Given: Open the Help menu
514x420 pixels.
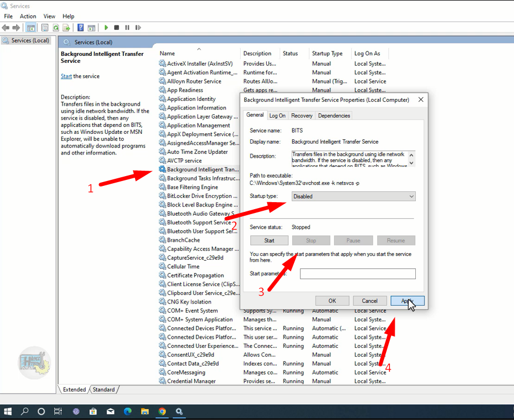Looking at the screenshot, I should 68,16.
